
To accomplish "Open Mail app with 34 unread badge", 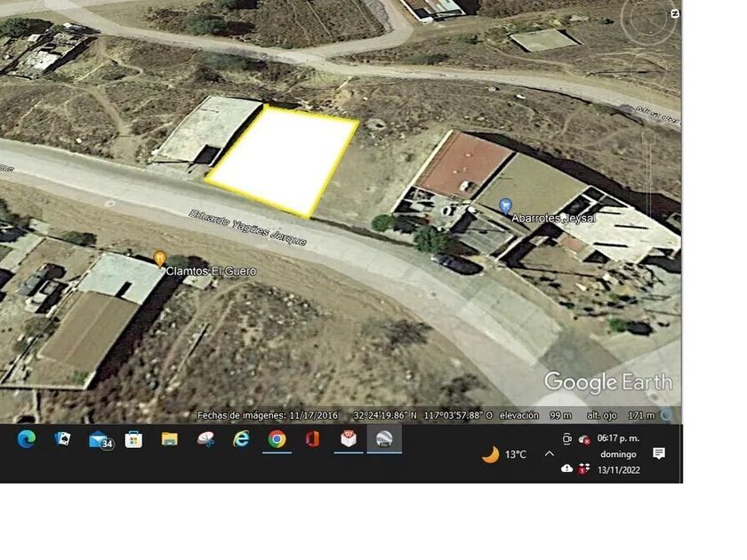I will pyautogui.click(x=100, y=440).
